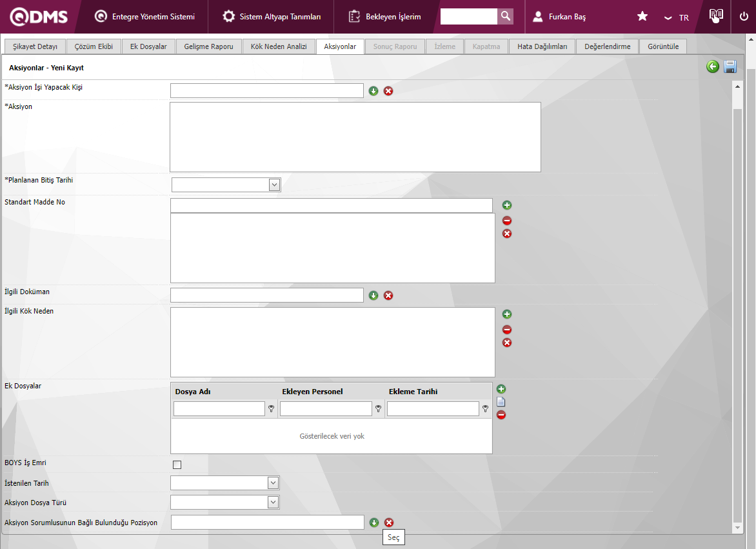Clear all Standart Madde No entries

click(507, 234)
